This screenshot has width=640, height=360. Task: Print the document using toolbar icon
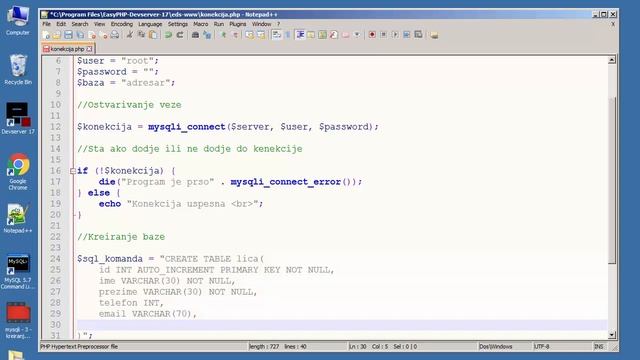(x=115, y=35)
